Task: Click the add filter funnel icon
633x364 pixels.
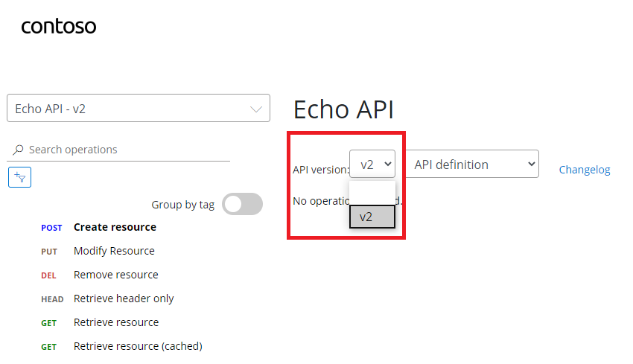Action: (19, 177)
